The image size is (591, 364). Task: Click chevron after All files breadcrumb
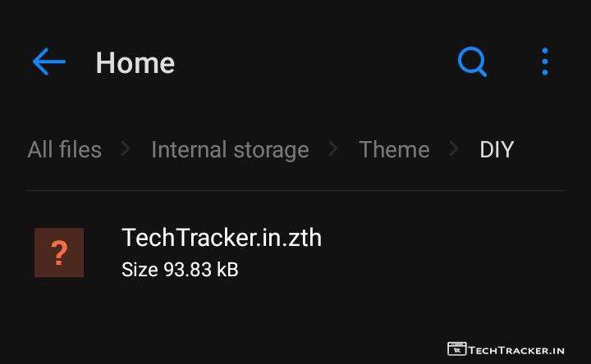point(126,149)
